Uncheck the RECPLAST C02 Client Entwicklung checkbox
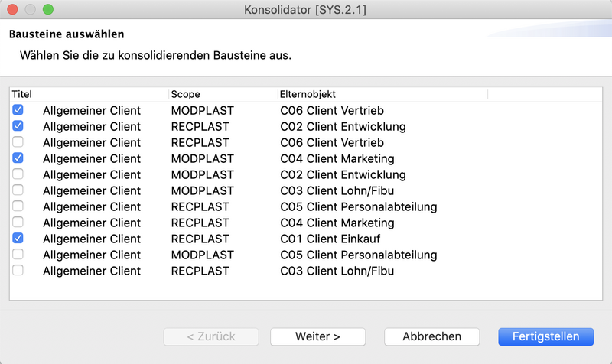612x364 pixels. (18, 125)
